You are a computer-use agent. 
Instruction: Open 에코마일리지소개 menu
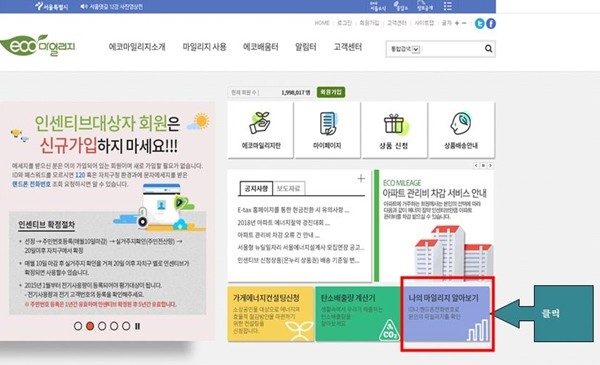tap(137, 47)
